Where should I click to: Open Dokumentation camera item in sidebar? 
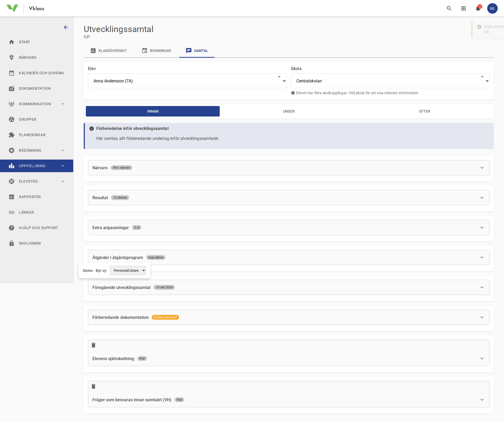pos(35,88)
